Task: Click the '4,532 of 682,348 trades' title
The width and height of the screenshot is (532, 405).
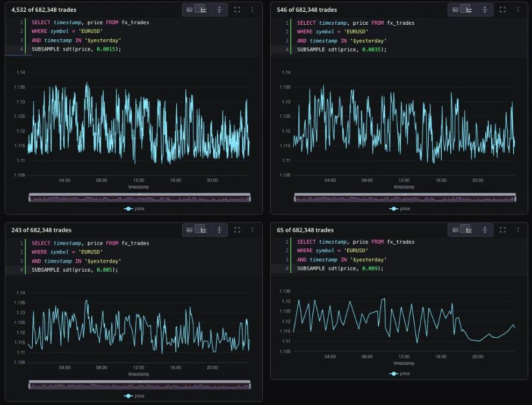Action: point(44,10)
